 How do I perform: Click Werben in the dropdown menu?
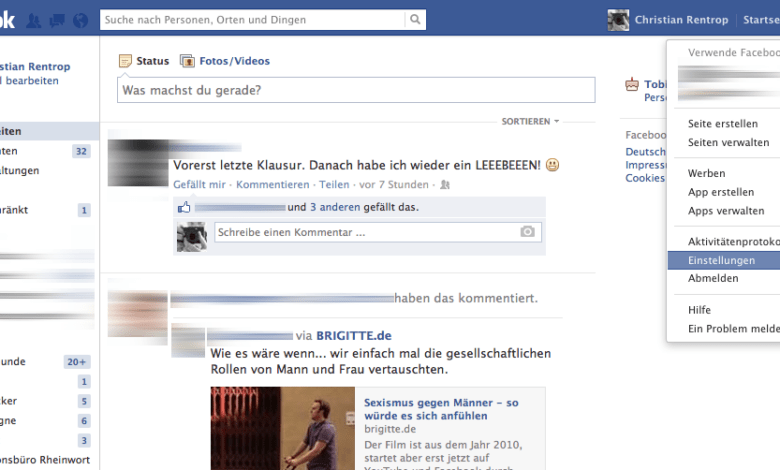[x=706, y=173]
